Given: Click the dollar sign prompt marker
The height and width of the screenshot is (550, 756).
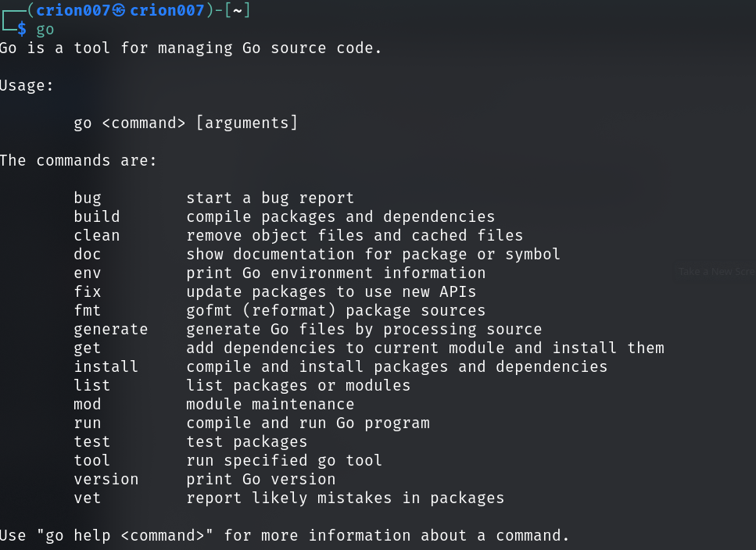Looking at the screenshot, I should pos(22,29).
